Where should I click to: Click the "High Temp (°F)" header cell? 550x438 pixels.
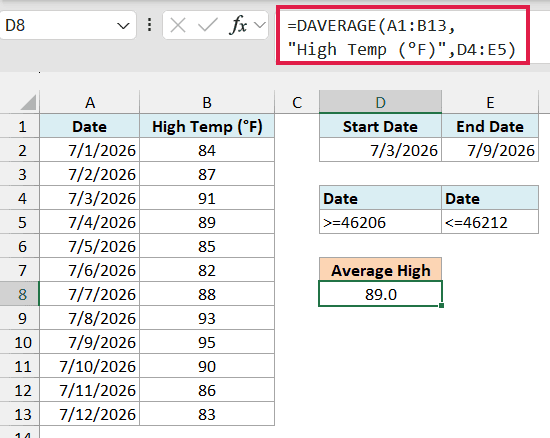click(207, 126)
